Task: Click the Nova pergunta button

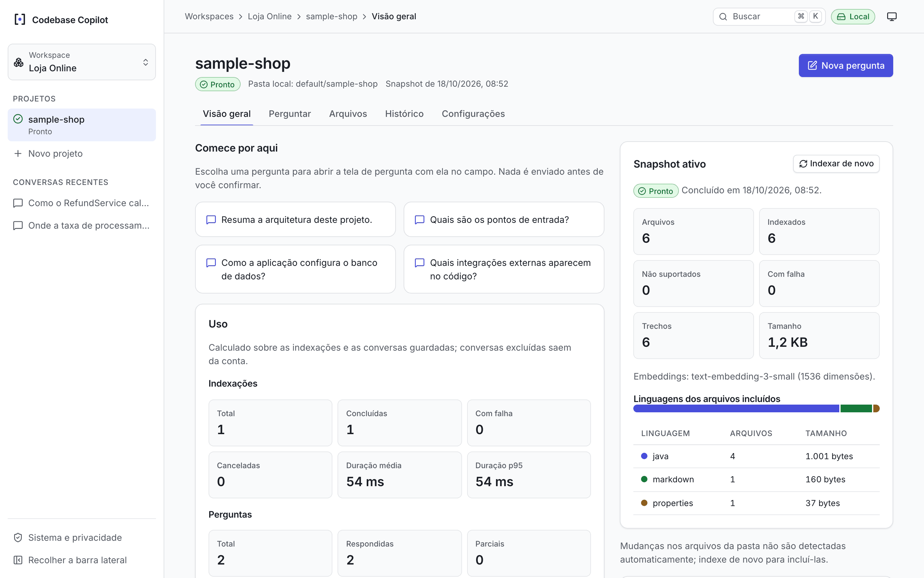Action: pyautogui.click(x=846, y=66)
